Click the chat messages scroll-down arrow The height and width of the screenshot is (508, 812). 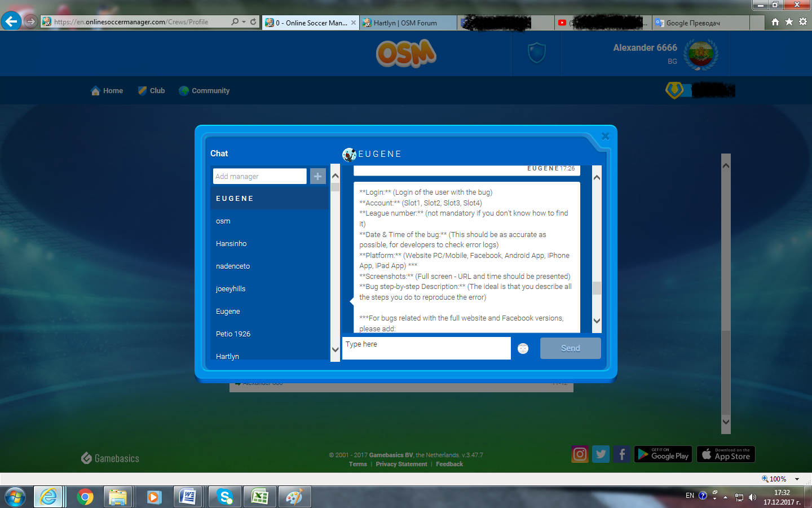(597, 321)
